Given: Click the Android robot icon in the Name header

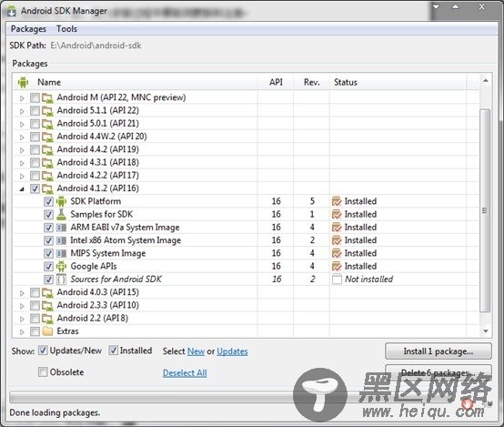Looking at the screenshot, I should pos(23,82).
